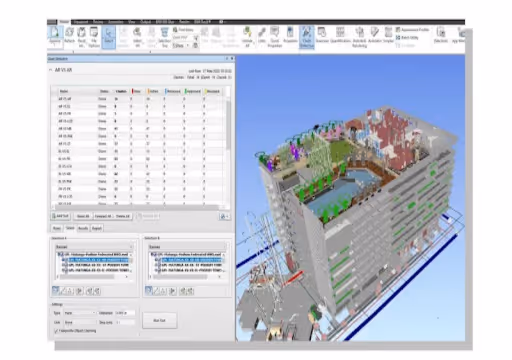Click the Add Test button

[60, 216]
